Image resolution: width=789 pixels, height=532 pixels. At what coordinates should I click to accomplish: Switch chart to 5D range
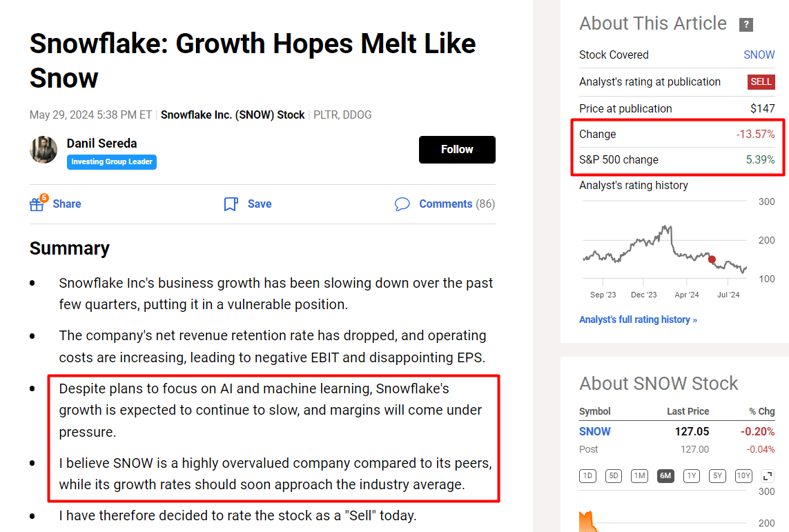point(614,476)
